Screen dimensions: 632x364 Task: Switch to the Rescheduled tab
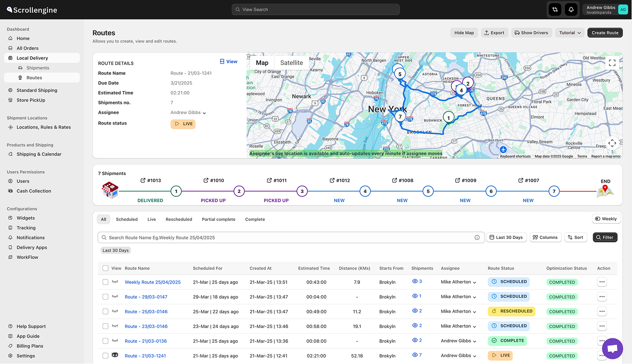pos(179,220)
